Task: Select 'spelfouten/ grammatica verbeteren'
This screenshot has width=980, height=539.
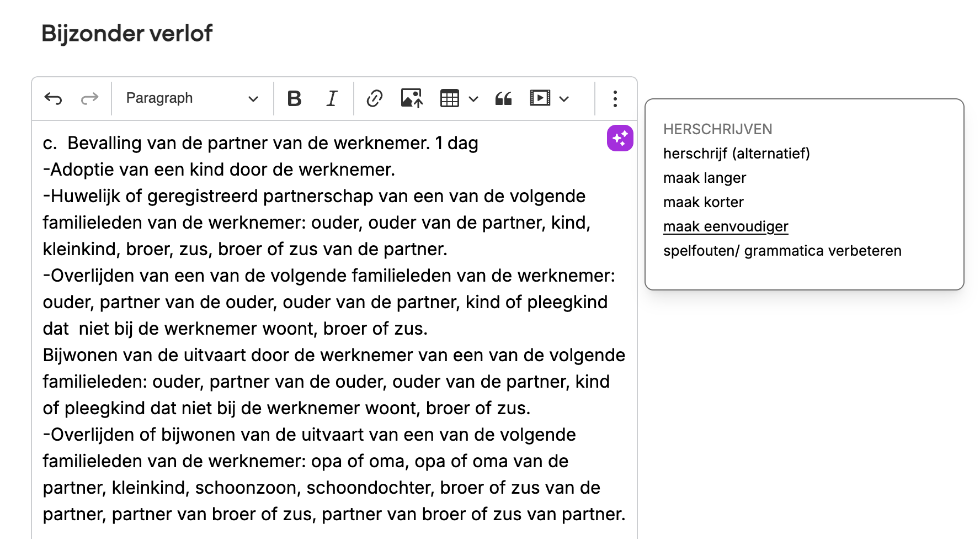Action: [782, 251]
